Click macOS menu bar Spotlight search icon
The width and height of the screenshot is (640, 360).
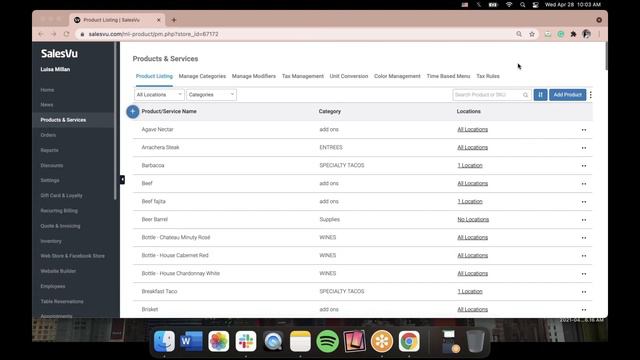(x=522, y=5)
